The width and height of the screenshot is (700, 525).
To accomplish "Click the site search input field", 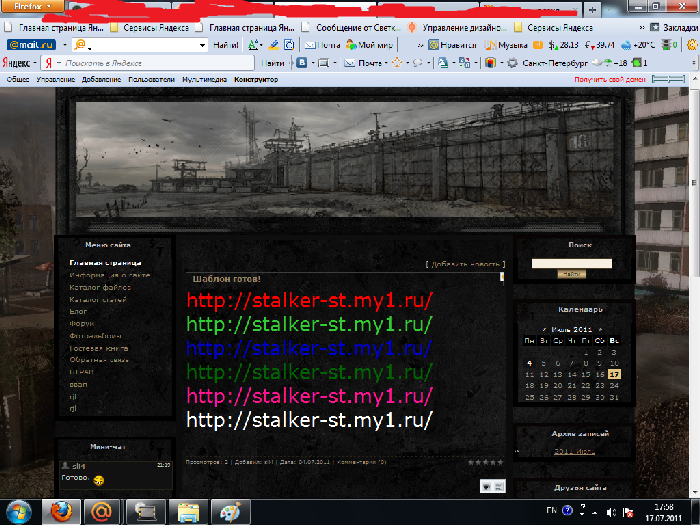I will [x=571, y=263].
